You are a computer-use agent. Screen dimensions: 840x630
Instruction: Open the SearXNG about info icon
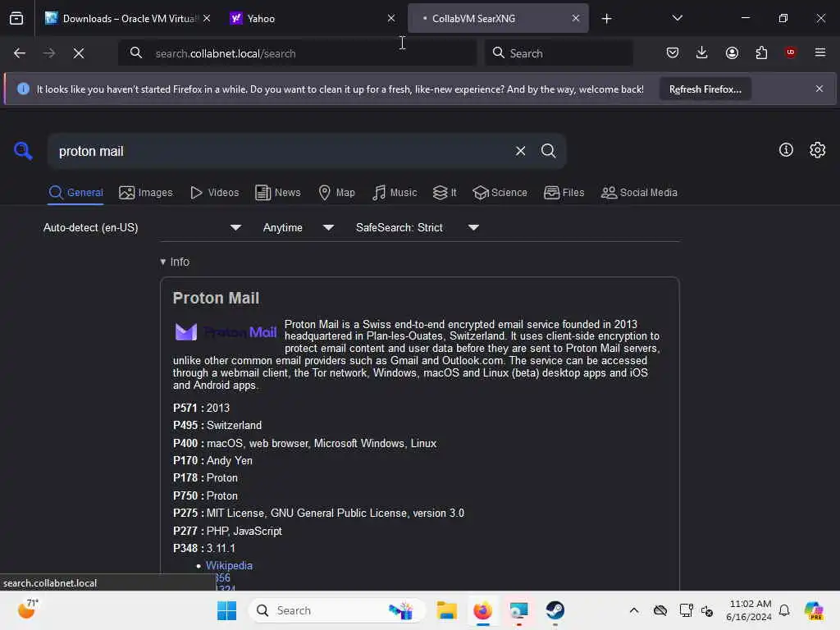(x=786, y=150)
